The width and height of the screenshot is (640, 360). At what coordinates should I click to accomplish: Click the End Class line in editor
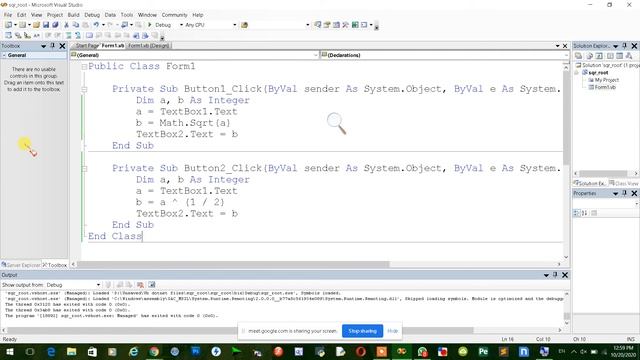click(x=115, y=236)
